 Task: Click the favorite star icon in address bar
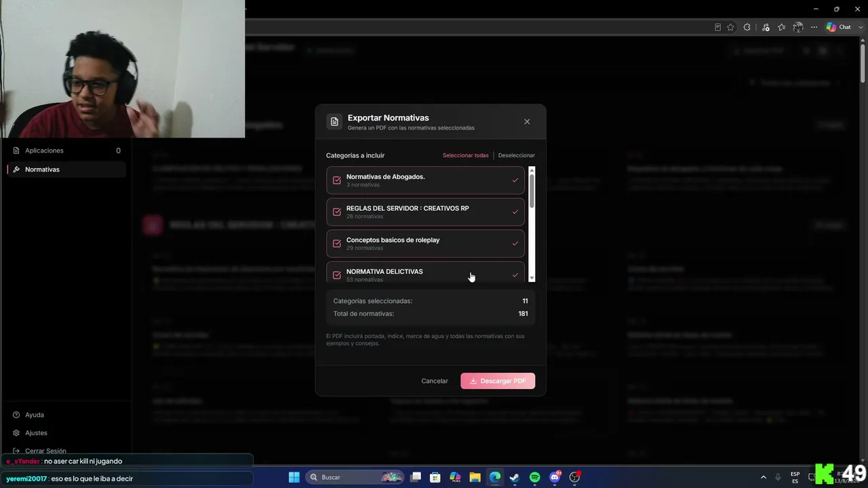pos(730,27)
